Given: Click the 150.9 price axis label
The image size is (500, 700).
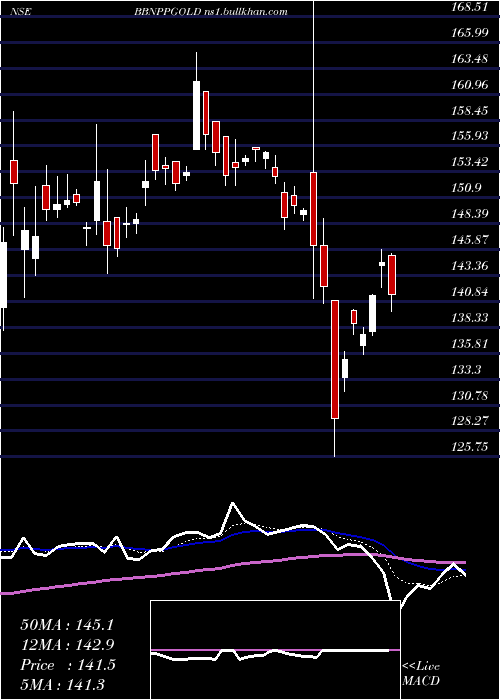Looking at the screenshot, I should [x=466, y=188].
